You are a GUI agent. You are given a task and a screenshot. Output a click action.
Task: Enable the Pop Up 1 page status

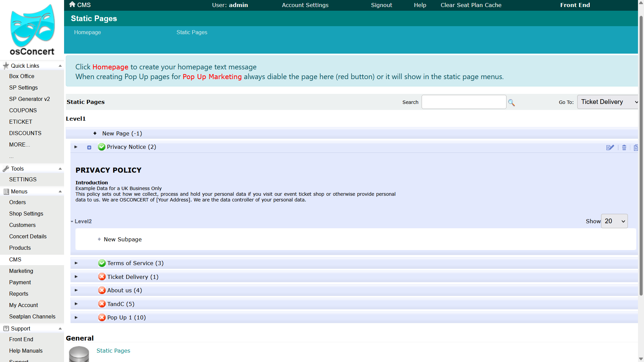[x=102, y=317]
